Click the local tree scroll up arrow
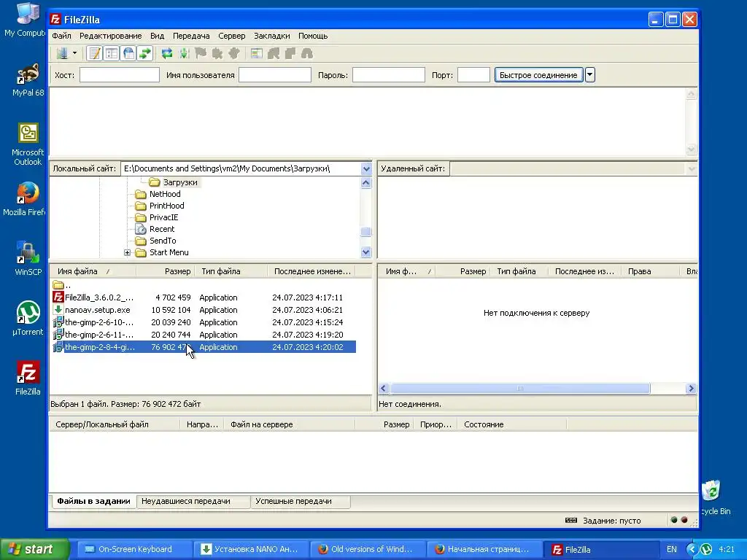Viewport: 747px width, 560px height. pos(366,183)
